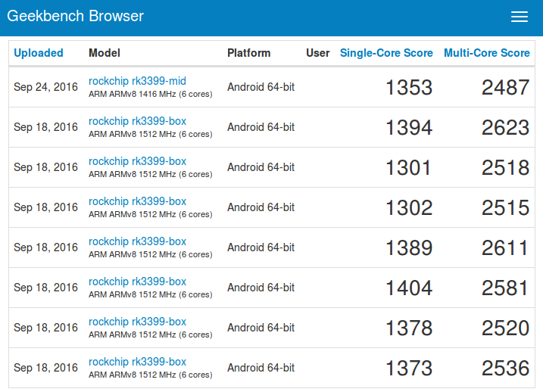Screen dimensions: 543x392
Task: Click 1512 MHz CPU text in 2520 row
Action: tap(150, 335)
